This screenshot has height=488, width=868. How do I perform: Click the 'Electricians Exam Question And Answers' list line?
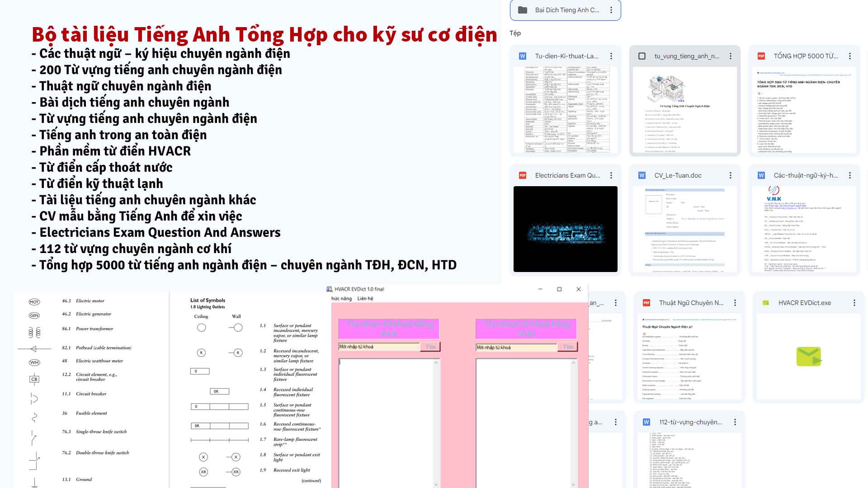[156, 232]
